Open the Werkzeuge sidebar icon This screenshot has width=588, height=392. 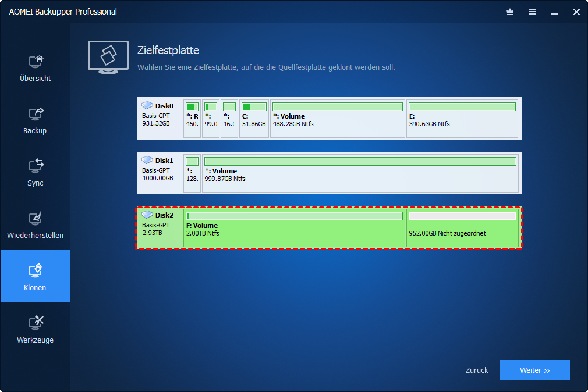(36, 323)
